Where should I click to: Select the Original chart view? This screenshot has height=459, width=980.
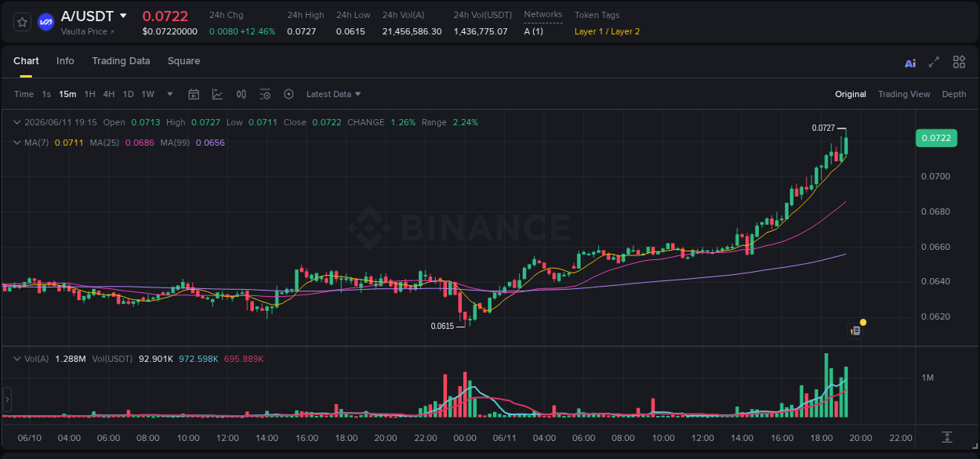pyautogui.click(x=851, y=94)
